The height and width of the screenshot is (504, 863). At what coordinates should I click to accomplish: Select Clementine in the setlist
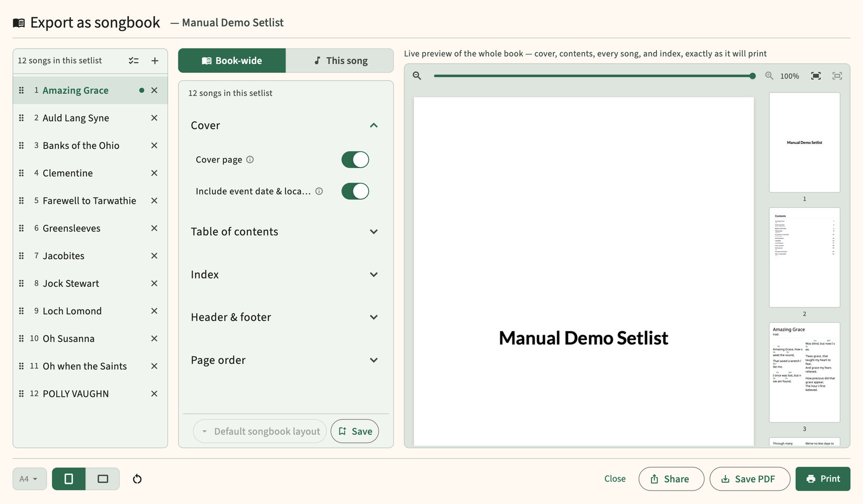click(x=67, y=173)
